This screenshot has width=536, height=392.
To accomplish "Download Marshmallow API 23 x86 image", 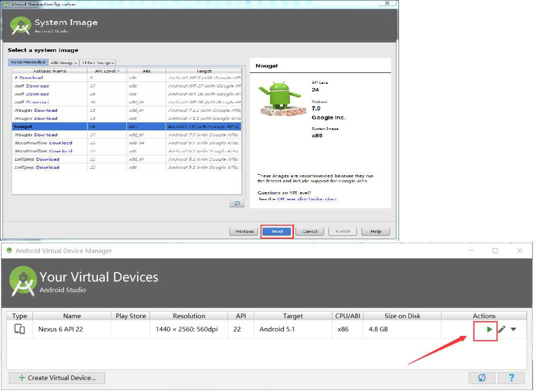I will [x=60, y=151].
